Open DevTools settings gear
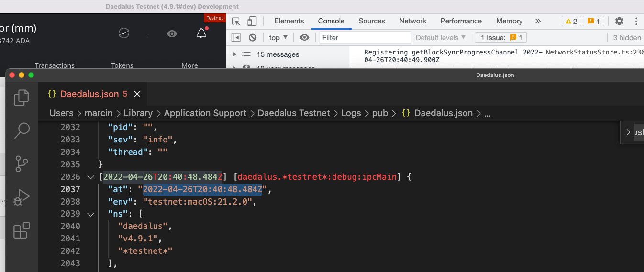Image resolution: width=644 pixels, height=272 pixels. (619, 21)
